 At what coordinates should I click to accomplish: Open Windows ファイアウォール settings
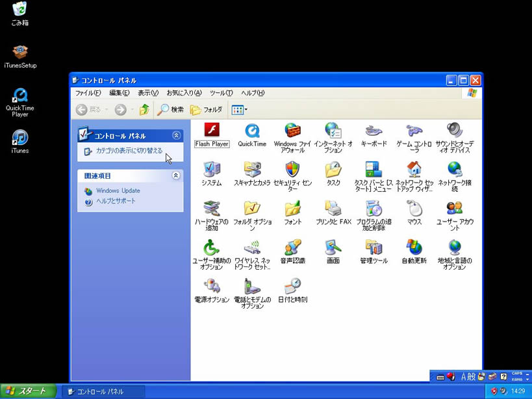(x=292, y=138)
